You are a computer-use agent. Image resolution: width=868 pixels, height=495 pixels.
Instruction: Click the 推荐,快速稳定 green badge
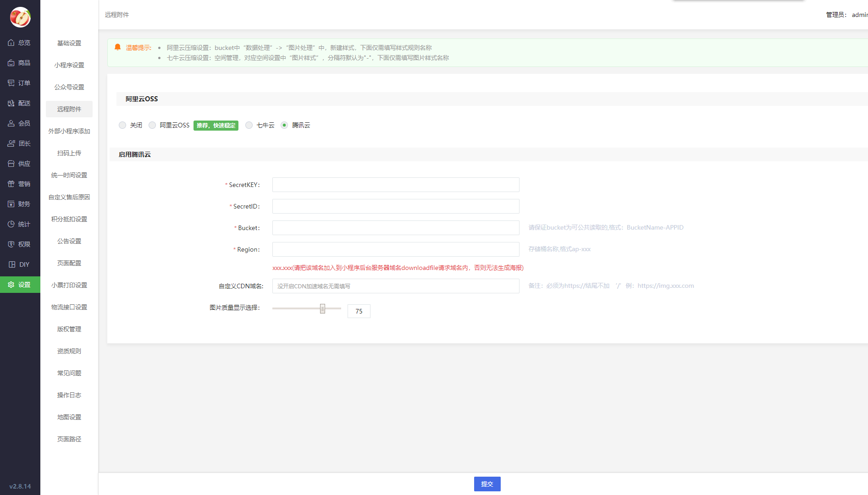click(216, 126)
